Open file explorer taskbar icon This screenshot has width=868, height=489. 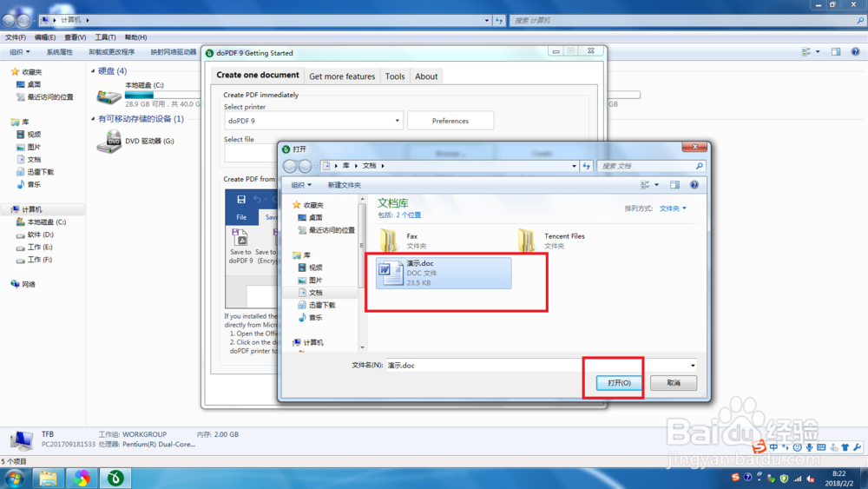[48, 478]
